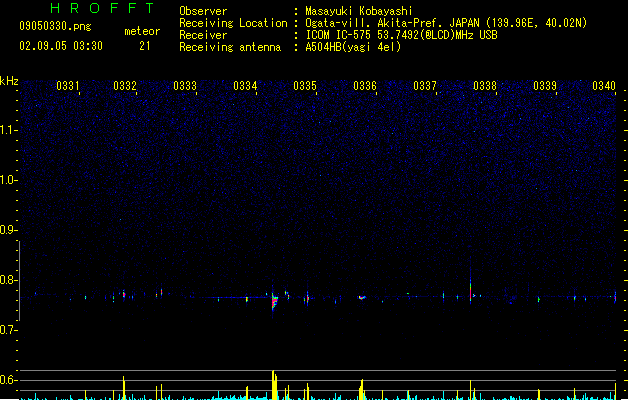This screenshot has width=629, height=400.
Task: Click the meteor label
Action: pyautogui.click(x=142, y=31)
